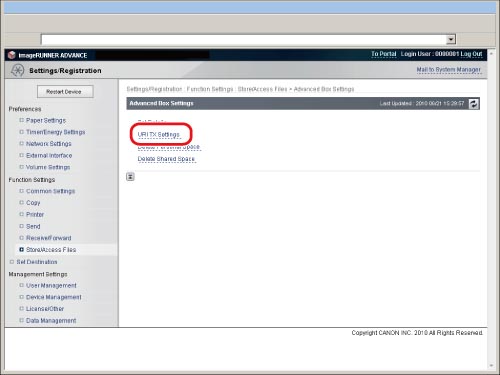Select Common Settings under Function Settings

point(50,191)
